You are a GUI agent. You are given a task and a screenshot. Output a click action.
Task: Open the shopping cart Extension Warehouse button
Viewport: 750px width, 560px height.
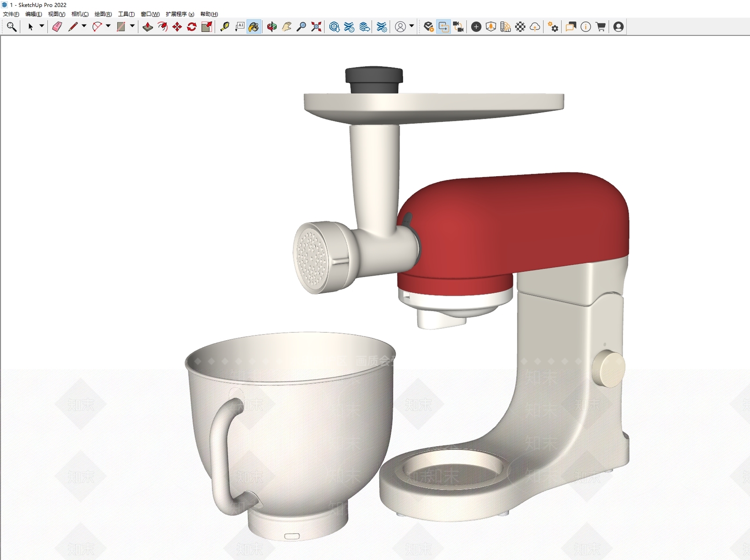[600, 27]
